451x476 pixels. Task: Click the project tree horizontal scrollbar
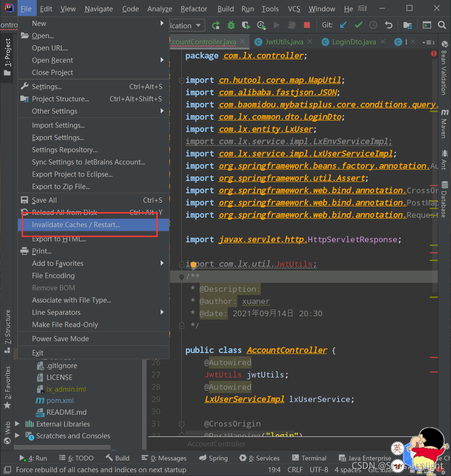point(62,447)
